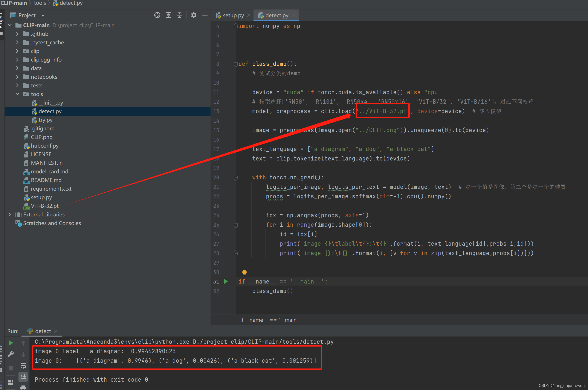Viewport: 588px width, 390px height.
Task: Rerun detect with green play button
Action: pos(11,343)
